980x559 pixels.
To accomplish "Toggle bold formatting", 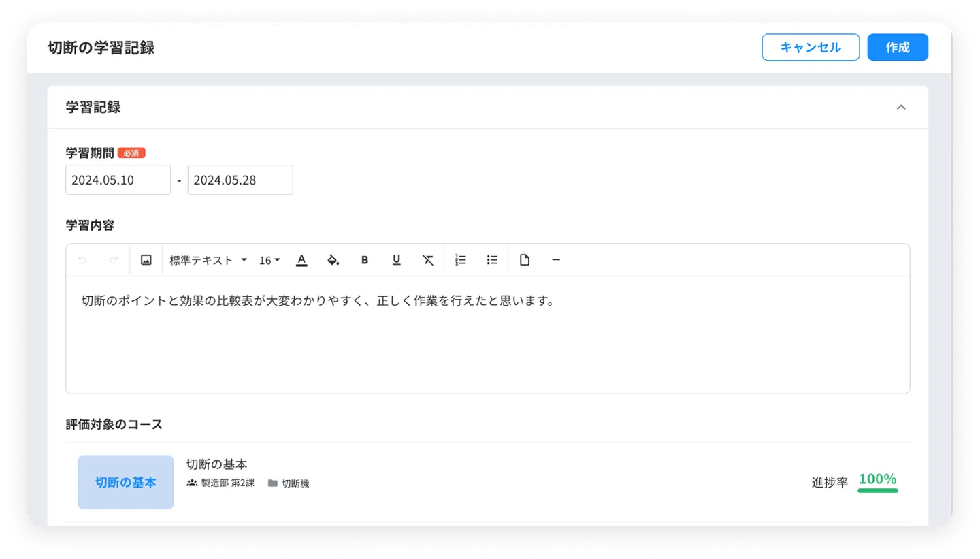I will click(x=365, y=260).
